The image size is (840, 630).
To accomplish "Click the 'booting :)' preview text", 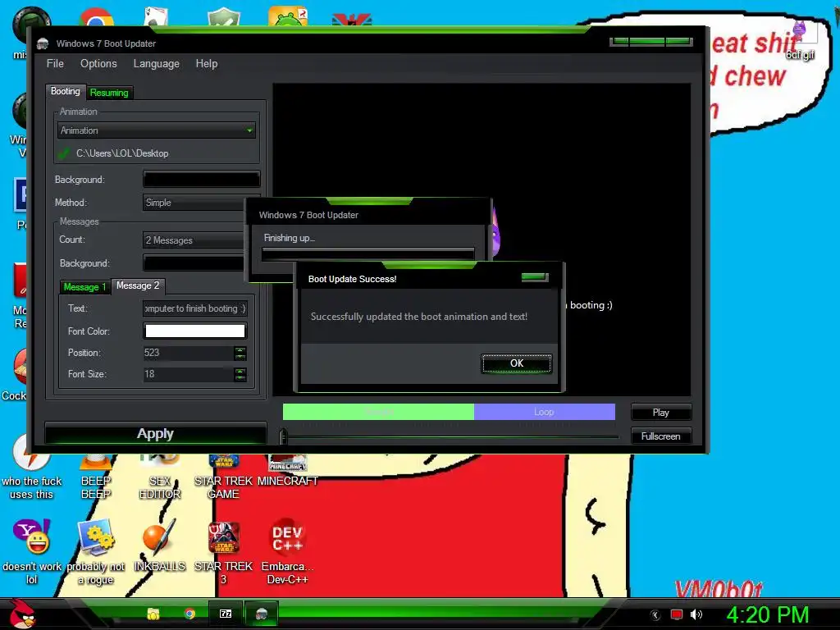I will pyautogui.click(x=590, y=305).
